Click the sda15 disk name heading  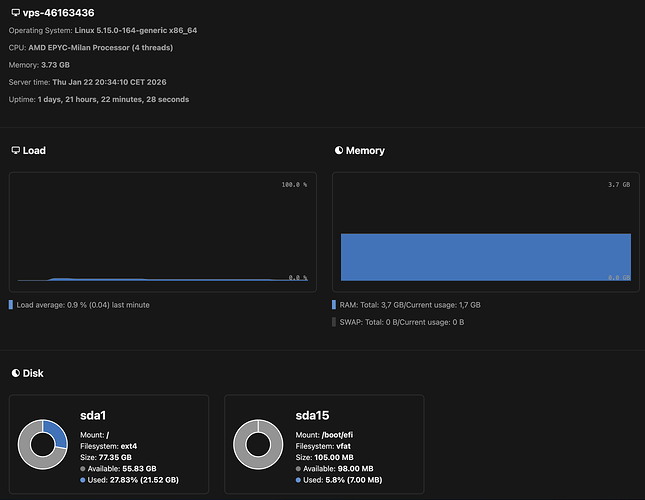[314, 414]
